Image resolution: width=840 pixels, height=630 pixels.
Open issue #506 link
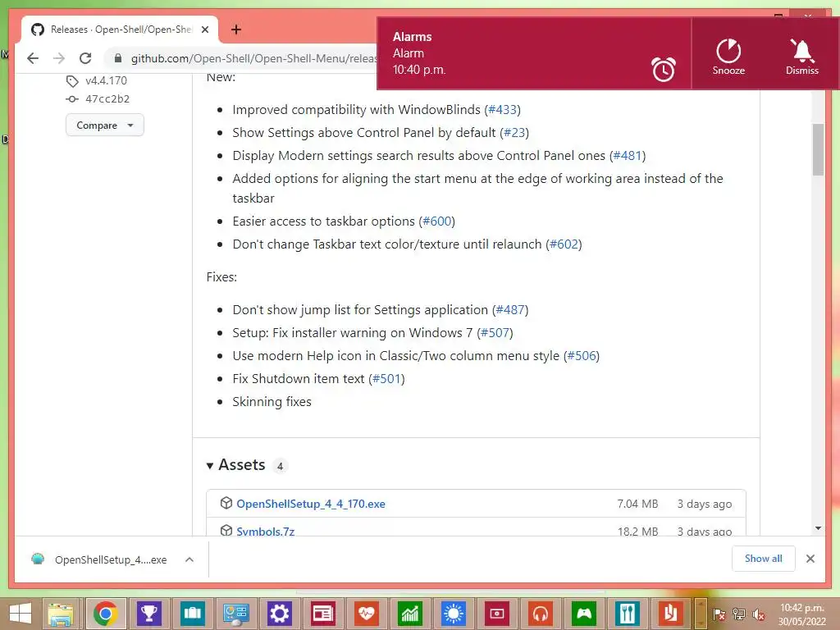[582, 356]
